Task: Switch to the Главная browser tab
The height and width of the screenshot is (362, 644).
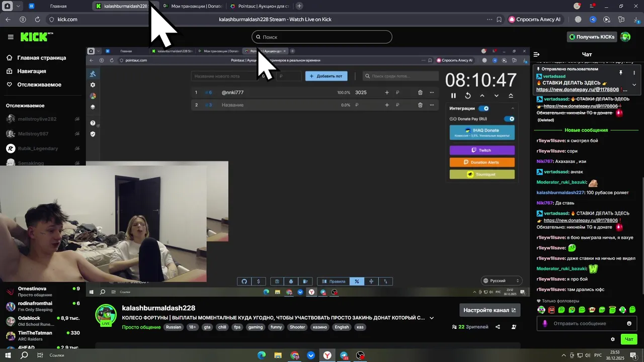Action: coord(58,6)
